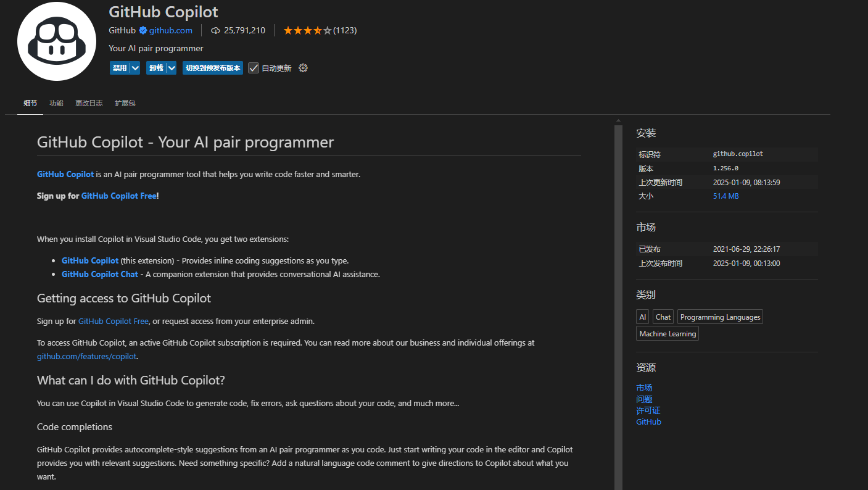Click the 卸载 button
Viewport: 868px width, 490px height.
click(x=156, y=68)
